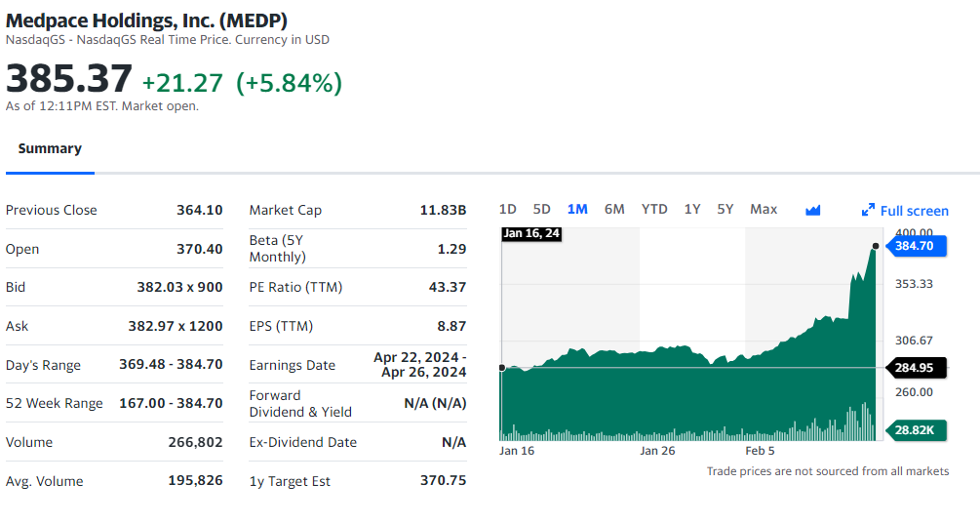
Task: Click the Full screen expand arrows icon
Action: click(x=868, y=211)
